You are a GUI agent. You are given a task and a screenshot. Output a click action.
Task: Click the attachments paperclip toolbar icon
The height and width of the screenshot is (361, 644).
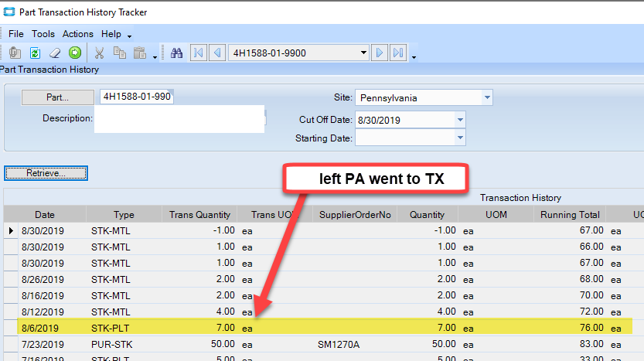point(15,53)
